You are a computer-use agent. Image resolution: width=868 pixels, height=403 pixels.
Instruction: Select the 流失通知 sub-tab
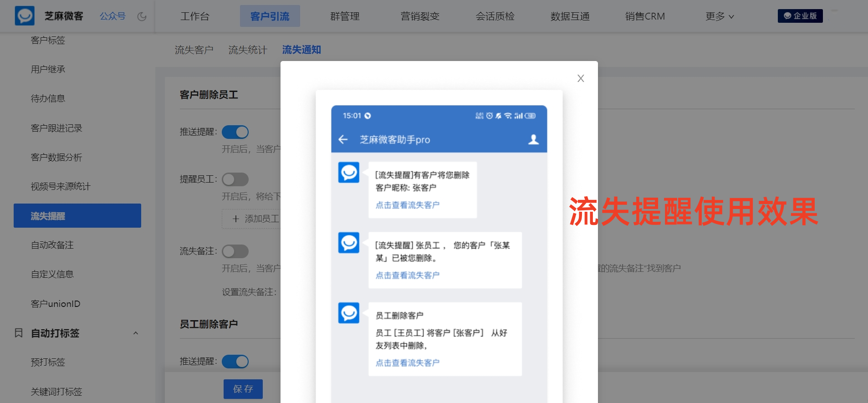click(x=301, y=50)
